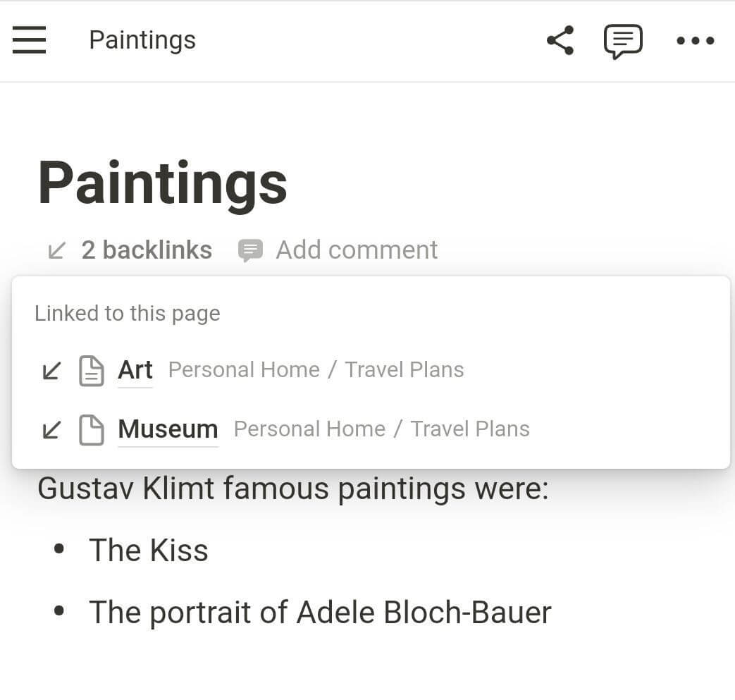The image size is (735, 700).
Task: Open the comments panel icon
Action: coord(623,41)
